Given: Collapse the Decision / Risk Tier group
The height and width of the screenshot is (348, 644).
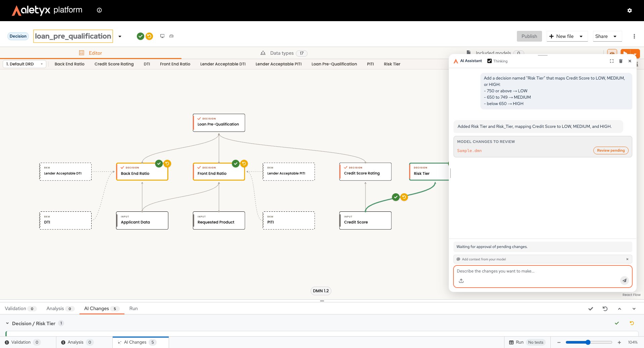Looking at the screenshot, I should click(7, 324).
